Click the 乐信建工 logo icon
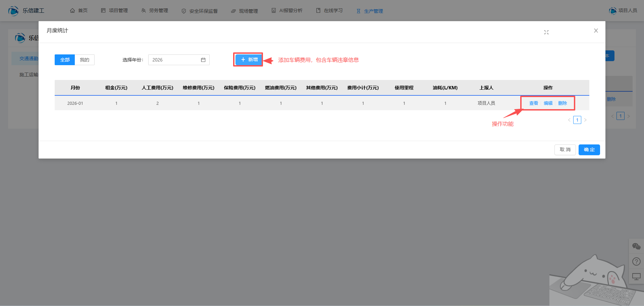Image resolution: width=644 pixels, height=306 pixels. (13, 11)
